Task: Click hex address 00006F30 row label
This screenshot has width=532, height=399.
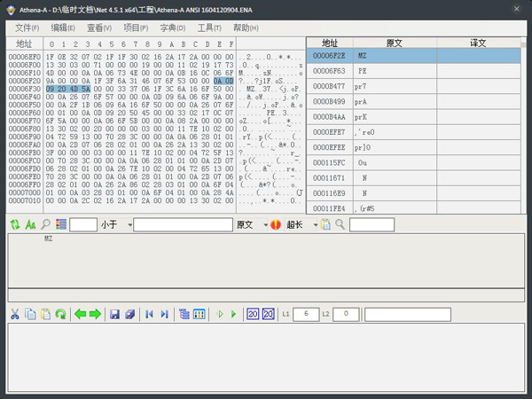Action: (25, 89)
